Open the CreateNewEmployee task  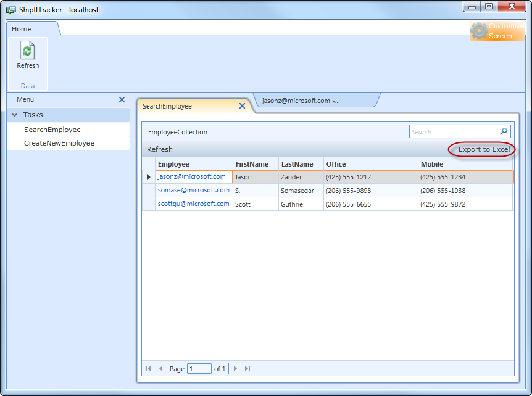tap(56, 144)
